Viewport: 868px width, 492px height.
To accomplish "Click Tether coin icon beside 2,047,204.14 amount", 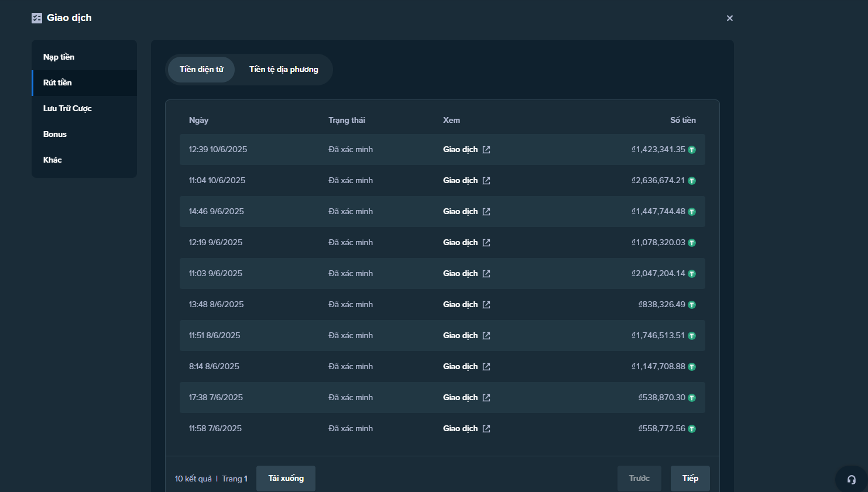I will click(x=692, y=274).
